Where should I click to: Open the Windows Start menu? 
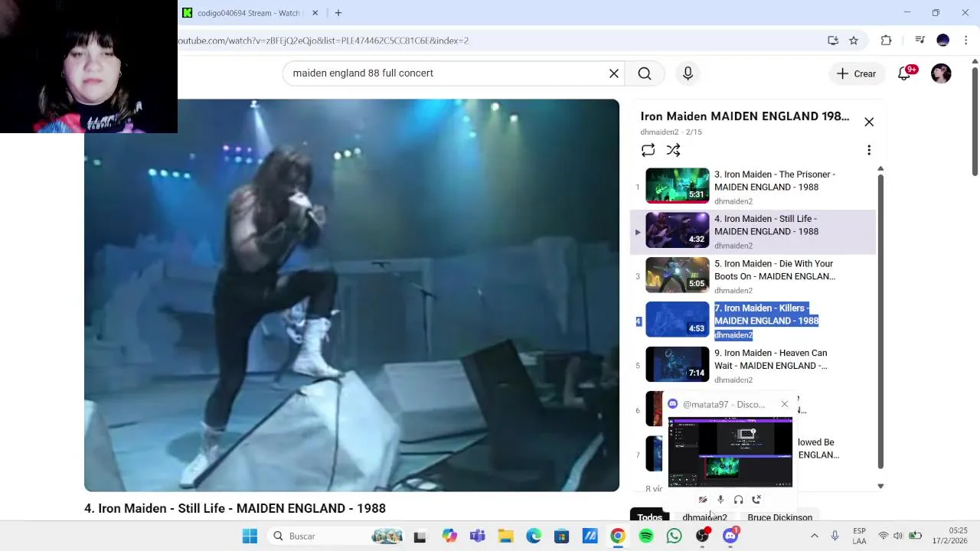[250, 536]
